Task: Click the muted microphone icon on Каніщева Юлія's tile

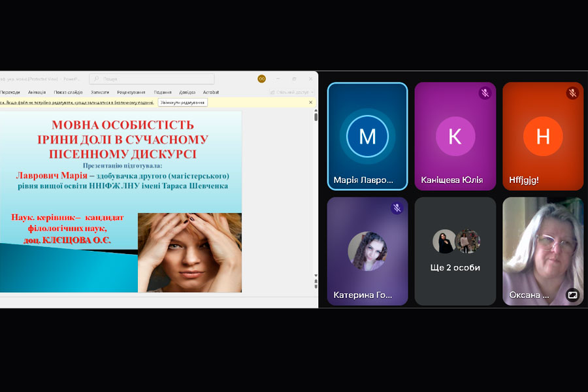Action: click(x=485, y=93)
